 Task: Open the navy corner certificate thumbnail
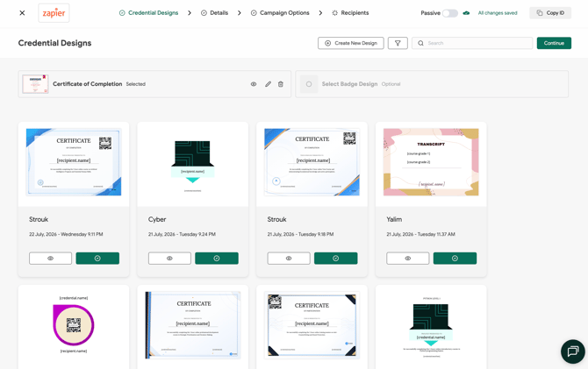(x=312, y=325)
